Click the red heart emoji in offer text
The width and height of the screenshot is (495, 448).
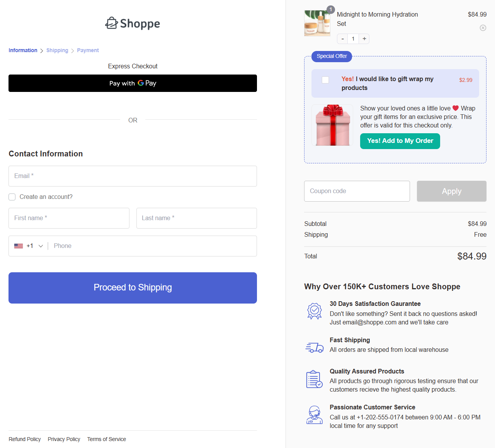coord(456,108)
